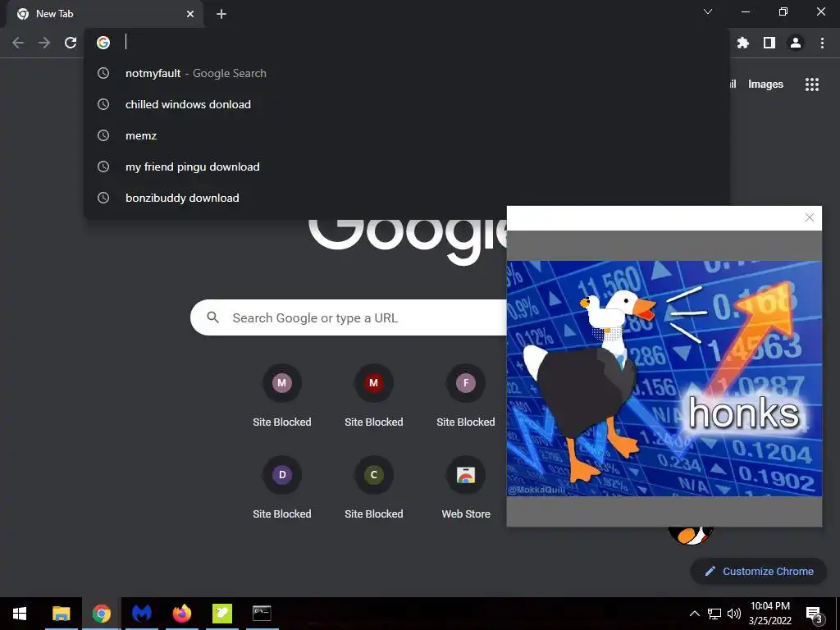Click the Search Google or type URL box
Screen dimensions: 840x630
pos(348,317)
